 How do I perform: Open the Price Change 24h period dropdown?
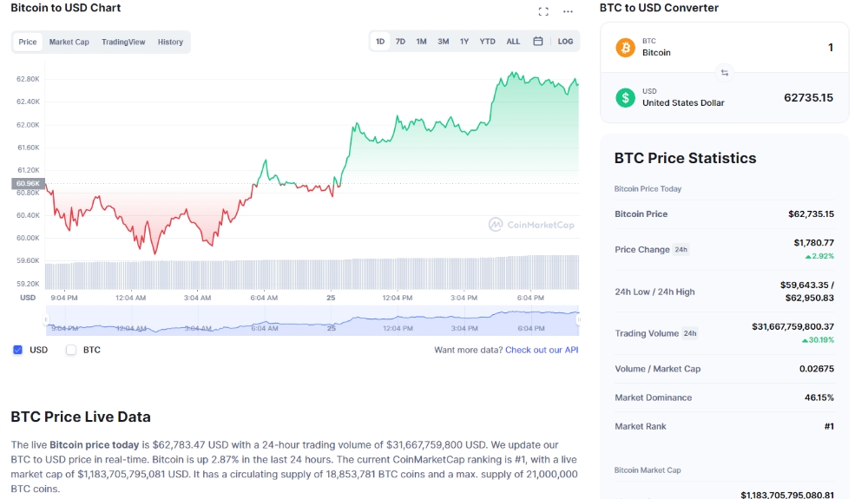pyautogui.click(x=681, y=250)
